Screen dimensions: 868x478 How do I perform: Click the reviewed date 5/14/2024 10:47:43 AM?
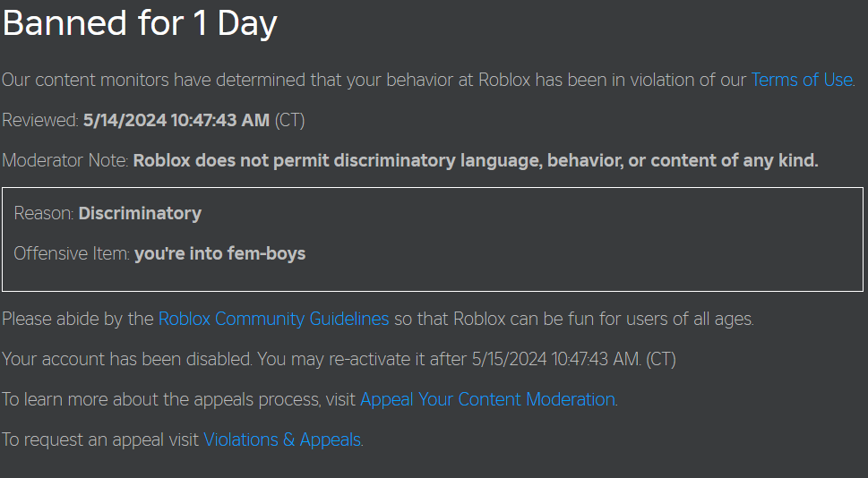pos(176,120)
